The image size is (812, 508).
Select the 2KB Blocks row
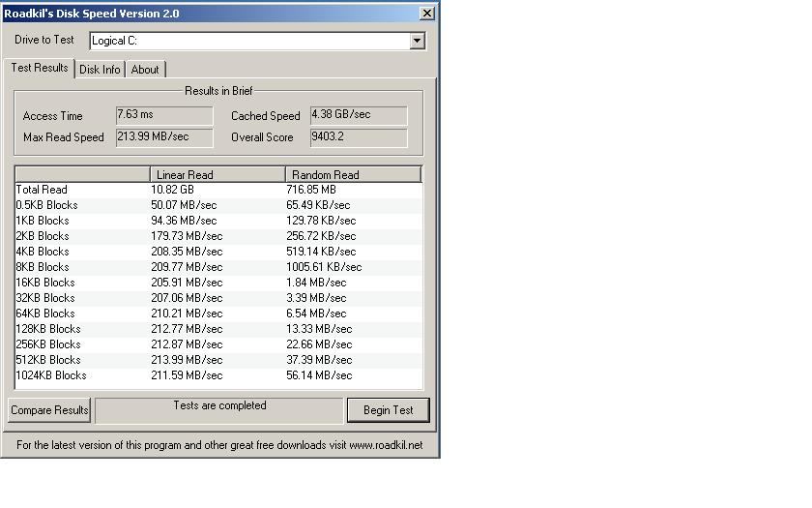coord(218,236)
